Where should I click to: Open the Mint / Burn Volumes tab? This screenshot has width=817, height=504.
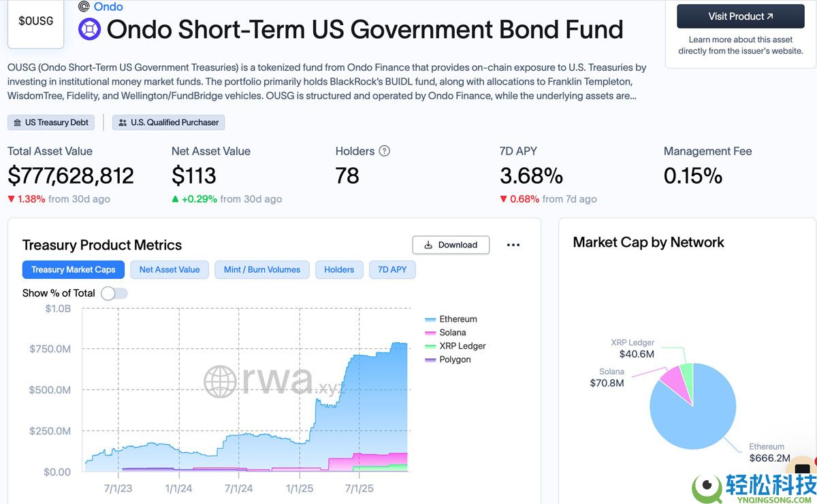coord(262,269)
